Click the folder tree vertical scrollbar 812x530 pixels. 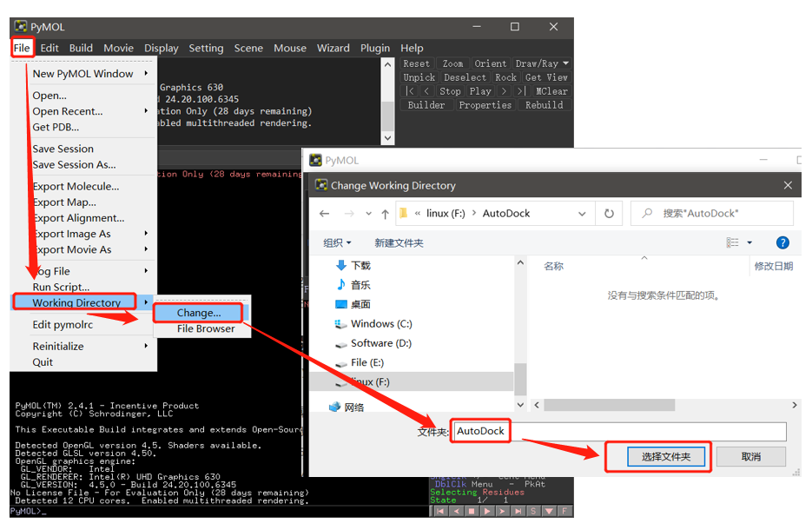[x=520, y=379]
